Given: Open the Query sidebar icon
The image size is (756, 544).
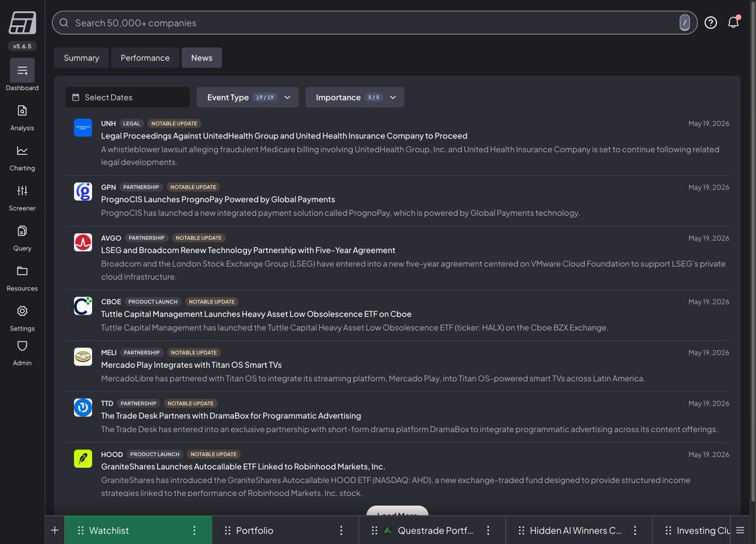Looking at the screenshot, I should 22,231.
